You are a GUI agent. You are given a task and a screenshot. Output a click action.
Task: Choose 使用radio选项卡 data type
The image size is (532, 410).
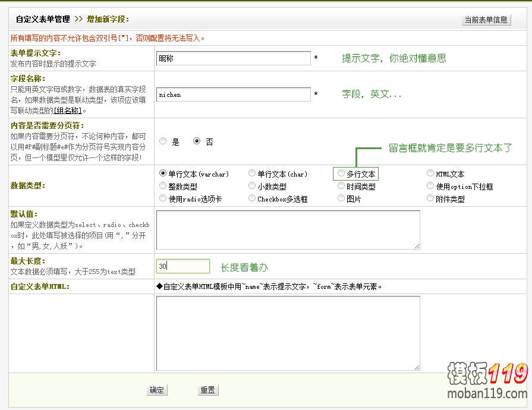tap(162, 198)
